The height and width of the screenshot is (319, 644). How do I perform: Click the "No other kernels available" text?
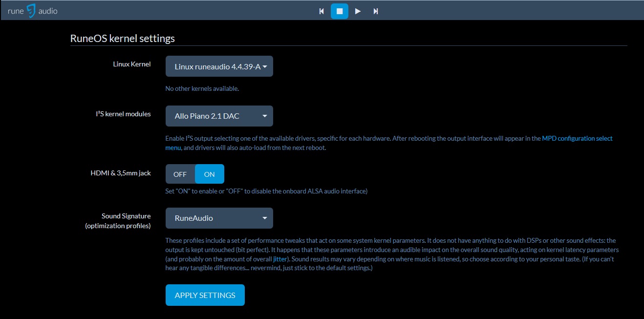click(x=202, y=89)
